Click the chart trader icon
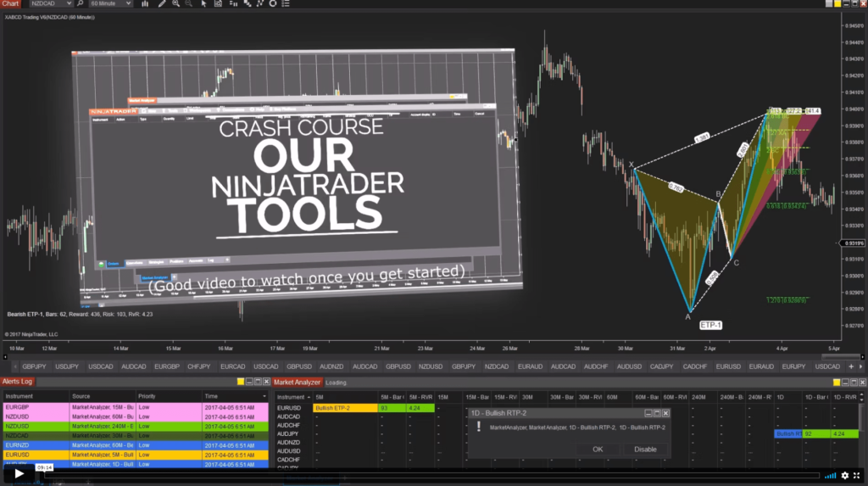The image size is (868, 486). (x=218, y=3)
